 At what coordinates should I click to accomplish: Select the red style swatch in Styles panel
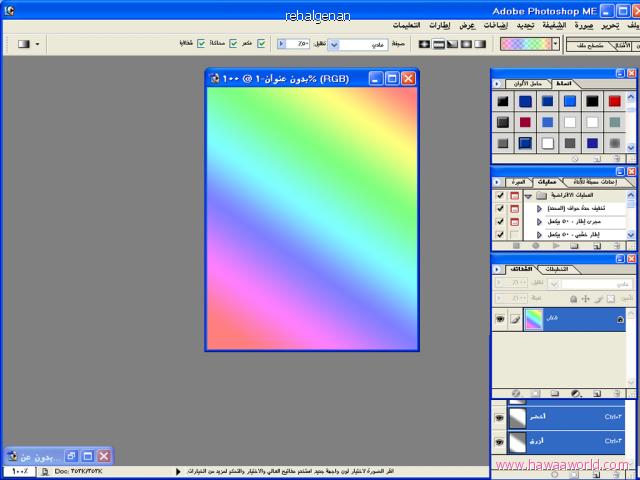tap(614, 101)
